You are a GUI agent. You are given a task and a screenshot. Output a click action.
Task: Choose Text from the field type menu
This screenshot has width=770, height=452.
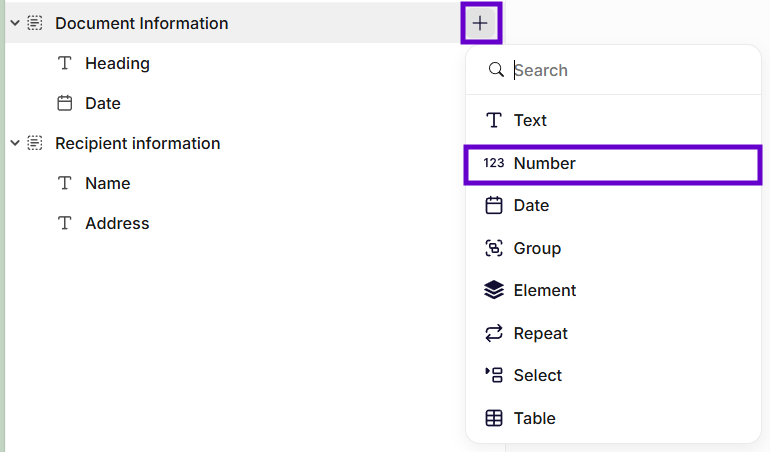pos(530,120)
